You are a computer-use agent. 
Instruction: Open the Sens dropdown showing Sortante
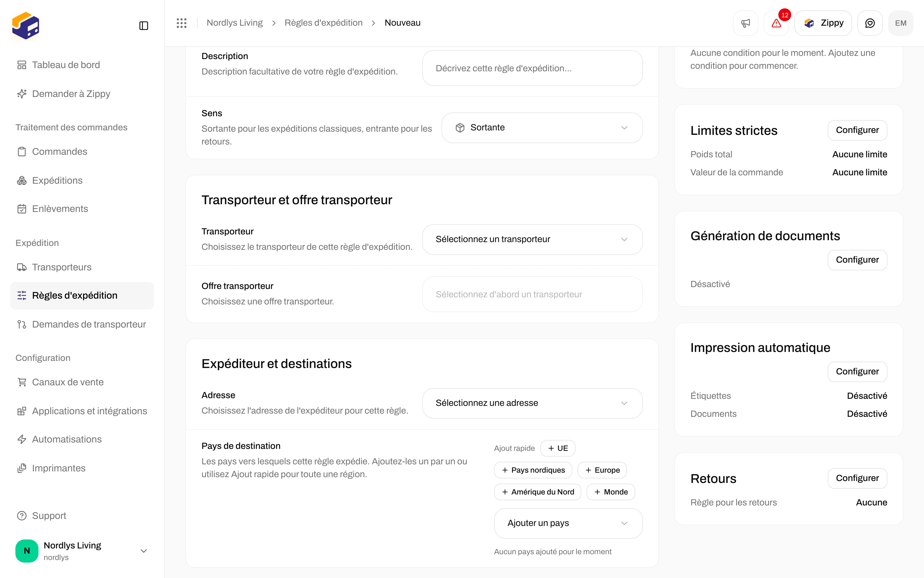pos(542,128)
